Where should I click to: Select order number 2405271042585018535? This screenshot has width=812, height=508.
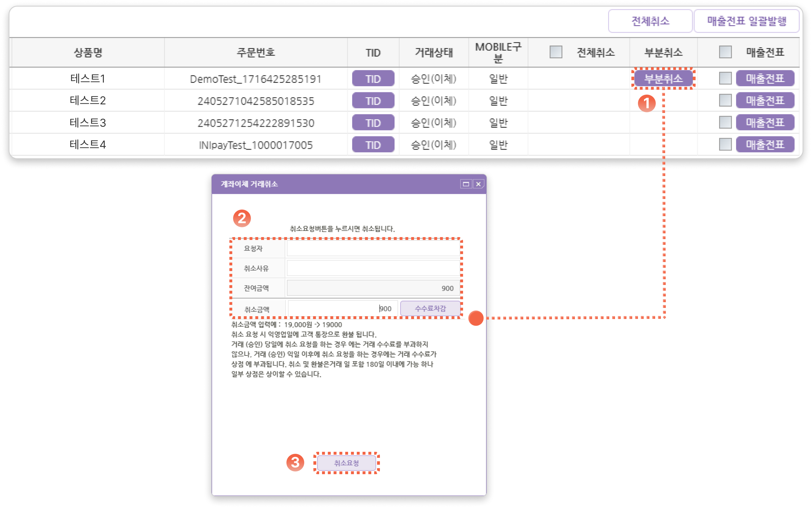pos(256,101)
